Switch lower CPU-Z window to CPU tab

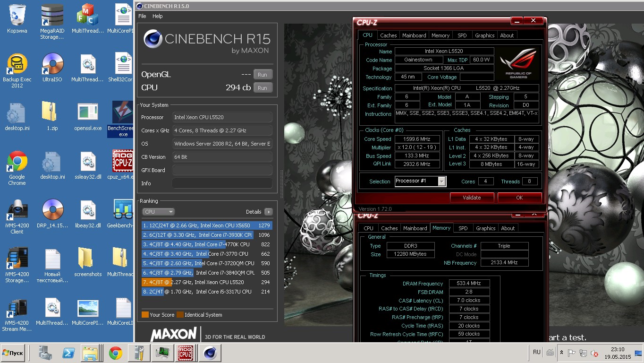point(368,228)
